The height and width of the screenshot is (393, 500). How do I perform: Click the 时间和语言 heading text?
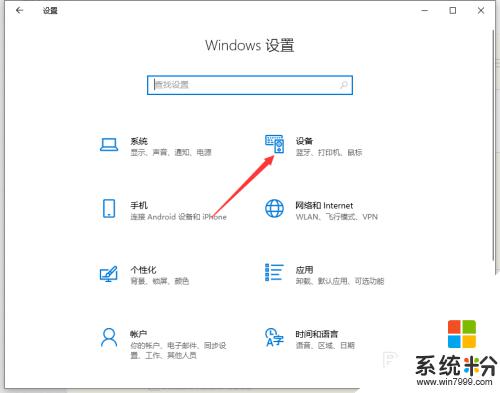click(x=317, y=334)
